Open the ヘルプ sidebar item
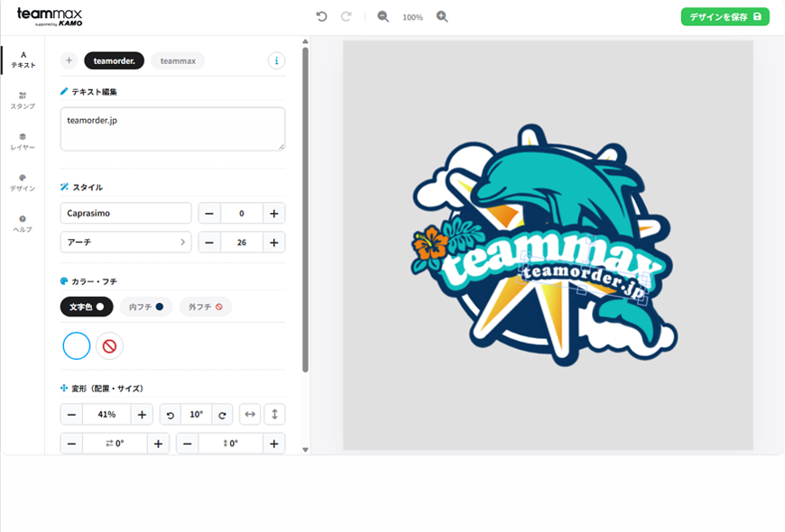This screenshot has width=785, height=532. pos(23,224)
